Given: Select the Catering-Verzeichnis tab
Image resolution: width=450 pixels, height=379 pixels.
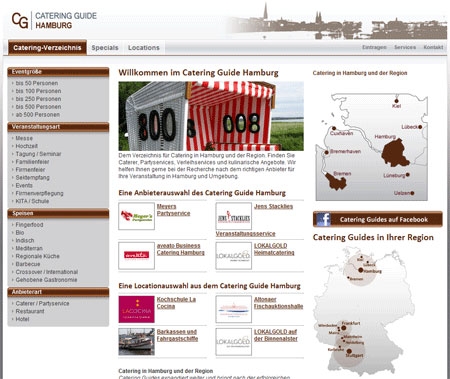Looking at the screenshot, I should pyautogui.click(x=47, y=48).
